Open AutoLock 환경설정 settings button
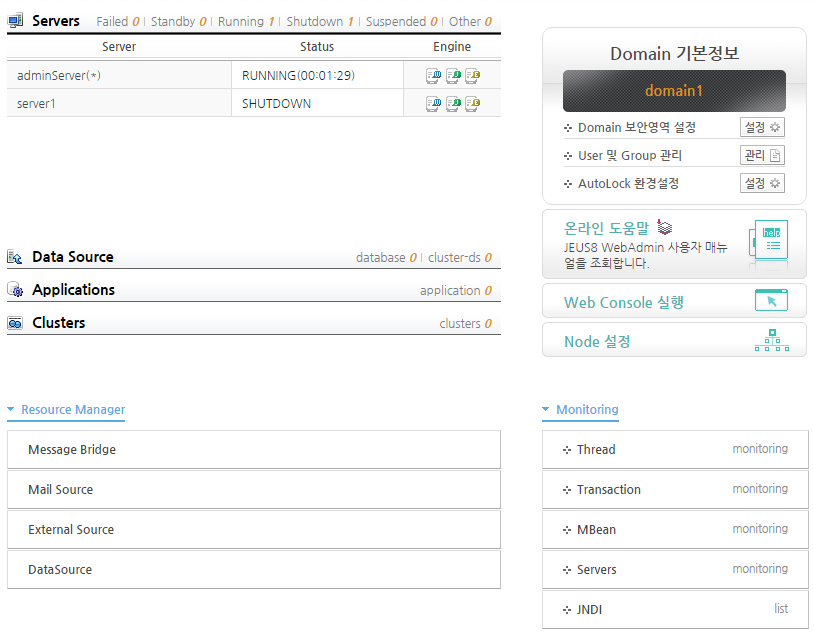Viewport: 814px width, 636px height. point(762,183)
